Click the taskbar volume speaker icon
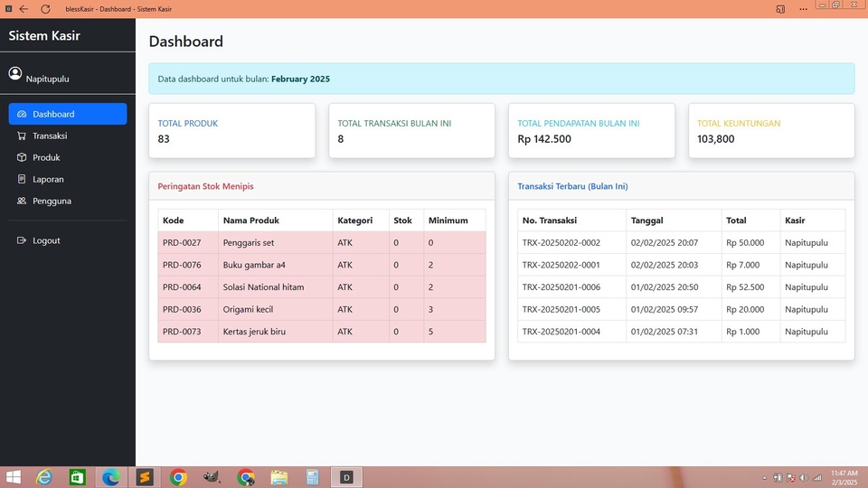Screen dimensions: 868x488 point(804,477)
